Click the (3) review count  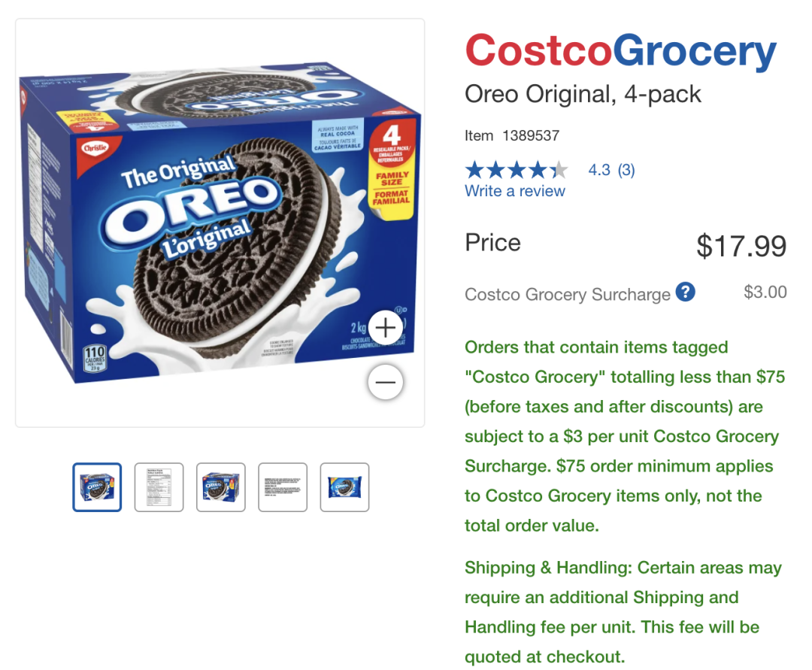coord(626,170)
